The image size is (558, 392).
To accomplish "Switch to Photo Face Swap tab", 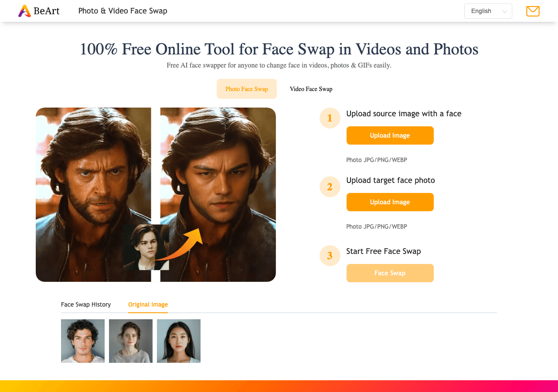I will tap(247, 89).
